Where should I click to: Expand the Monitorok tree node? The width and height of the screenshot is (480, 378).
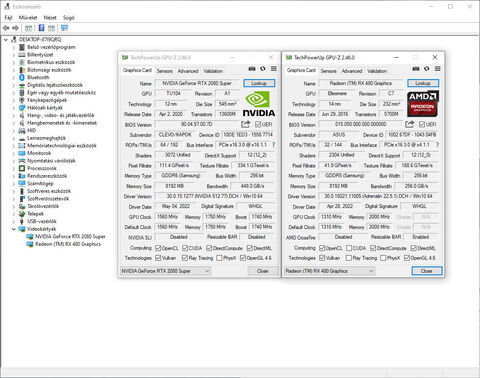14,153
